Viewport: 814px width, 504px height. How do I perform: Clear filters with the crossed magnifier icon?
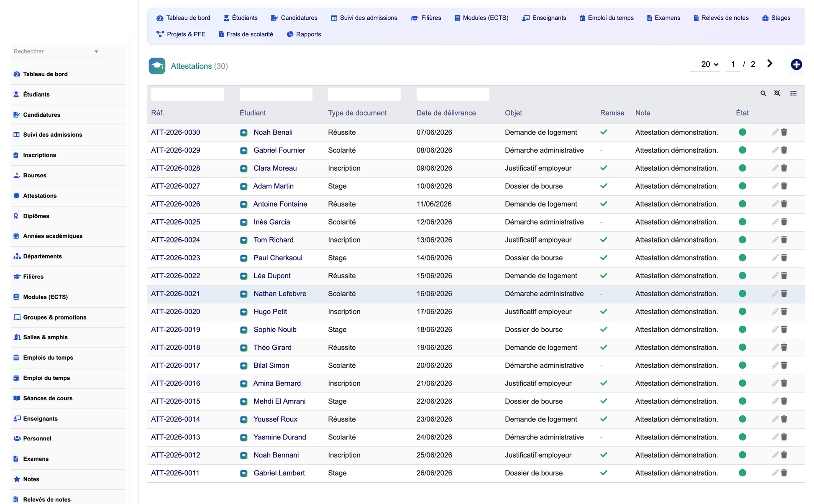777,93
